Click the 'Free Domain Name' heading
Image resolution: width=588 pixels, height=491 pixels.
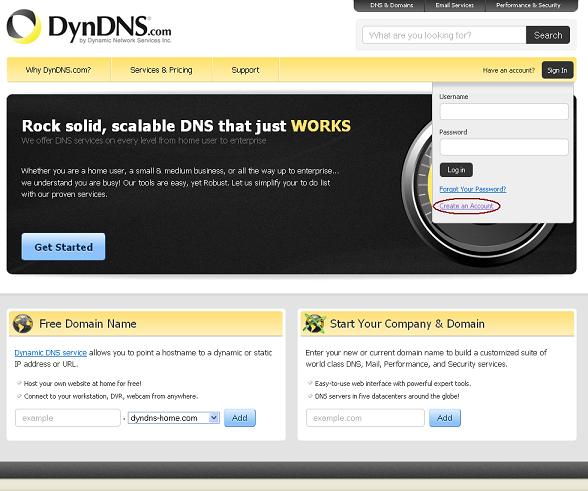[x=88, y=324]
